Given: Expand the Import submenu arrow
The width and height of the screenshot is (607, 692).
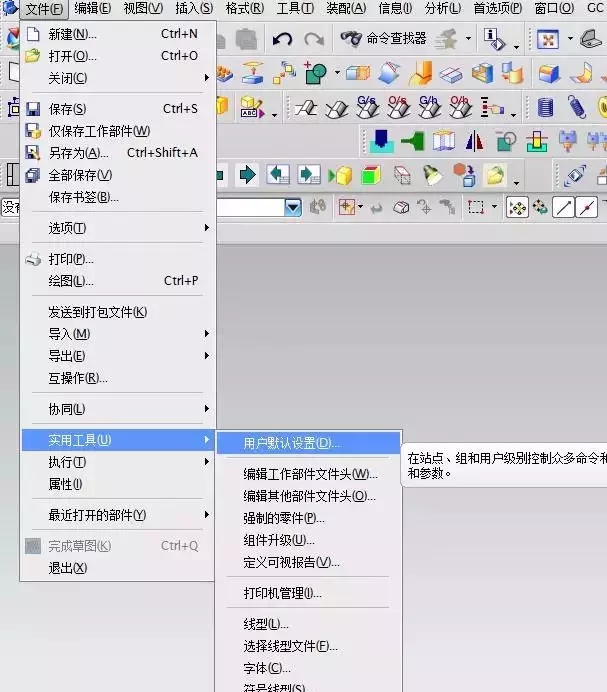Looking at the screenshot, I should click(207, 334).
